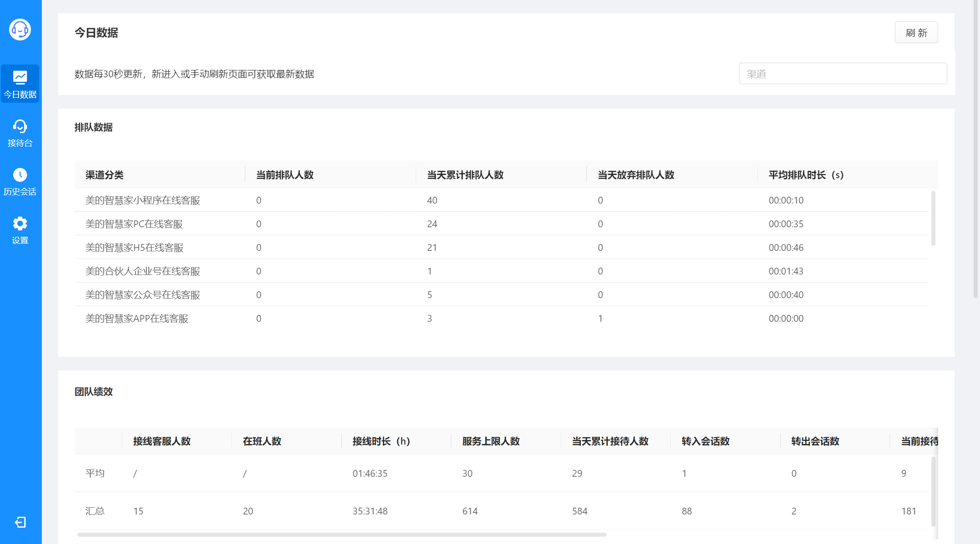
Task: Click the cumulative queue value 40
Action: [432, 200]
